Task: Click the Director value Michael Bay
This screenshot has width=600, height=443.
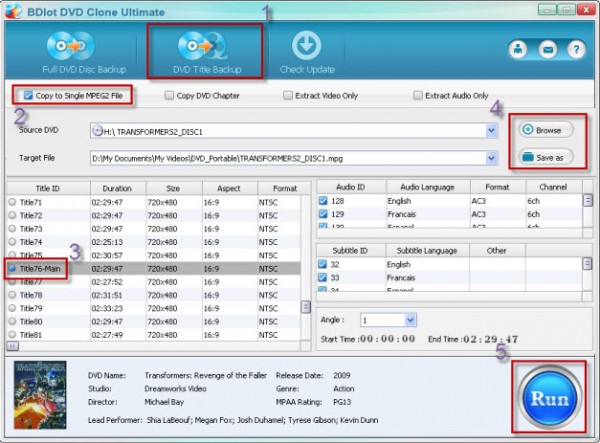Action: [x=164, y=402]
